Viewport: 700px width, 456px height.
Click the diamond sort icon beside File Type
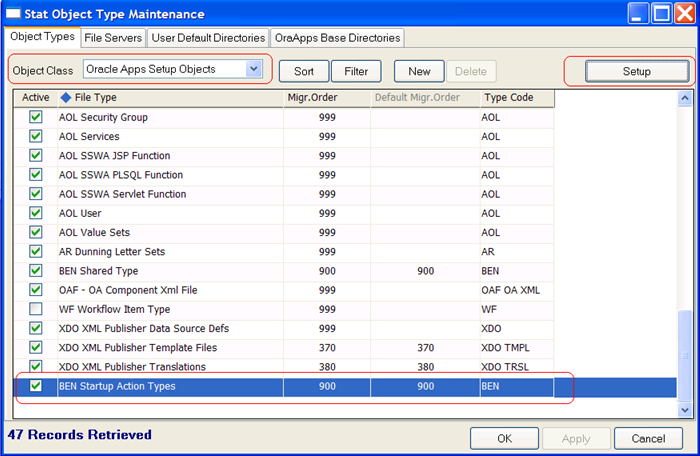click(66, 98)
